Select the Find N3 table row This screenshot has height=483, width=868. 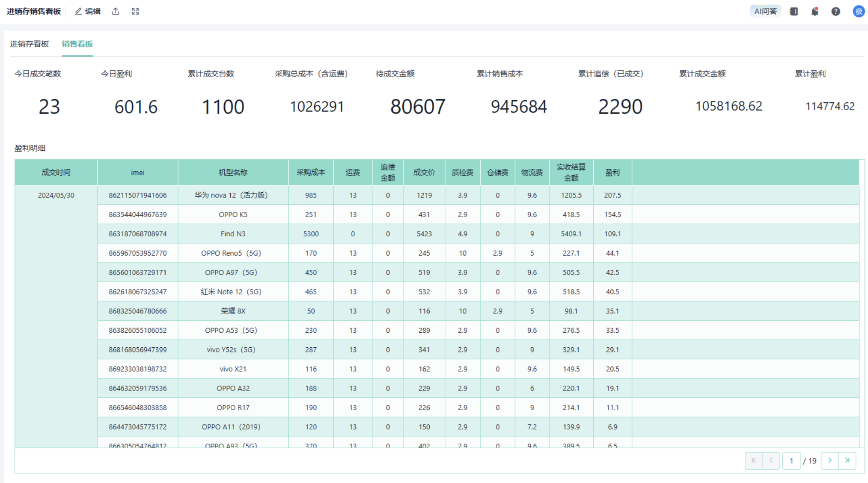point(233,234)
